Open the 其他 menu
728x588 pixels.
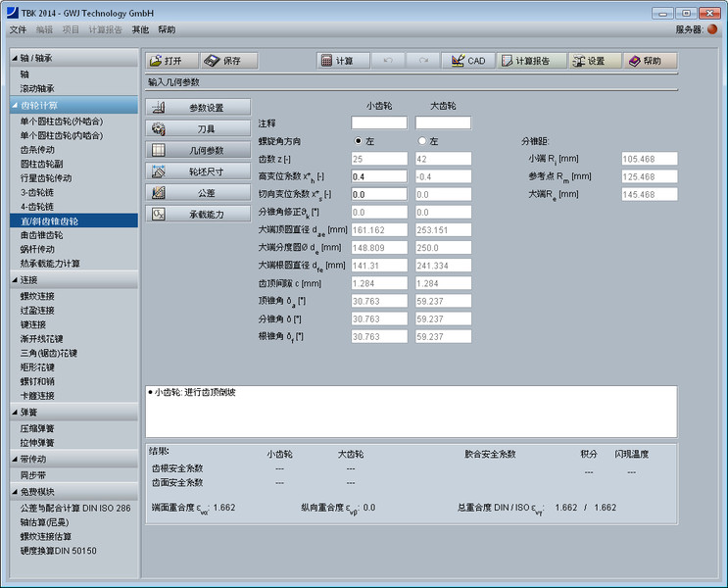pos(140,30)
